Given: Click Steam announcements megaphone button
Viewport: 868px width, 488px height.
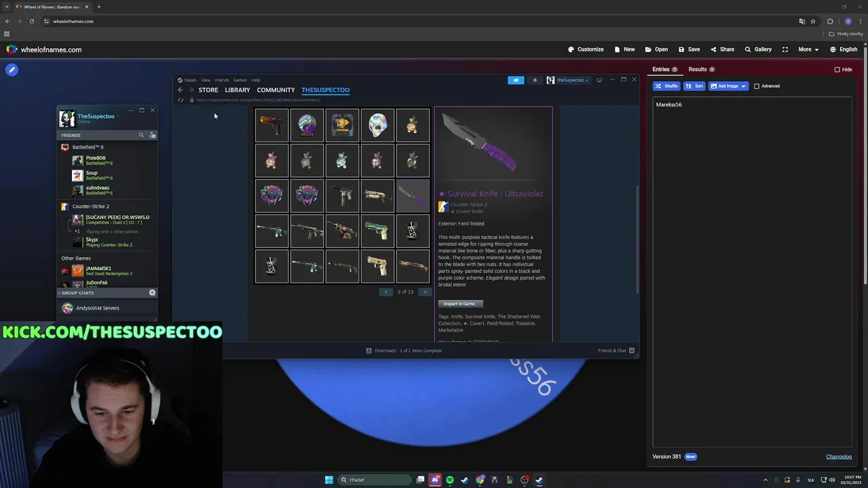Looking at the screenshot, I should 516,80.
